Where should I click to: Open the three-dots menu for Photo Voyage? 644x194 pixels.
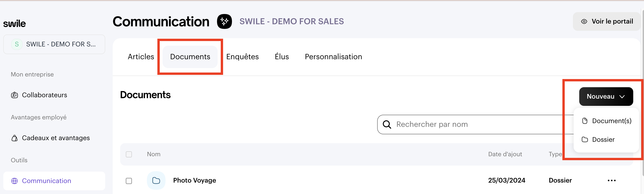coord(611,180)
